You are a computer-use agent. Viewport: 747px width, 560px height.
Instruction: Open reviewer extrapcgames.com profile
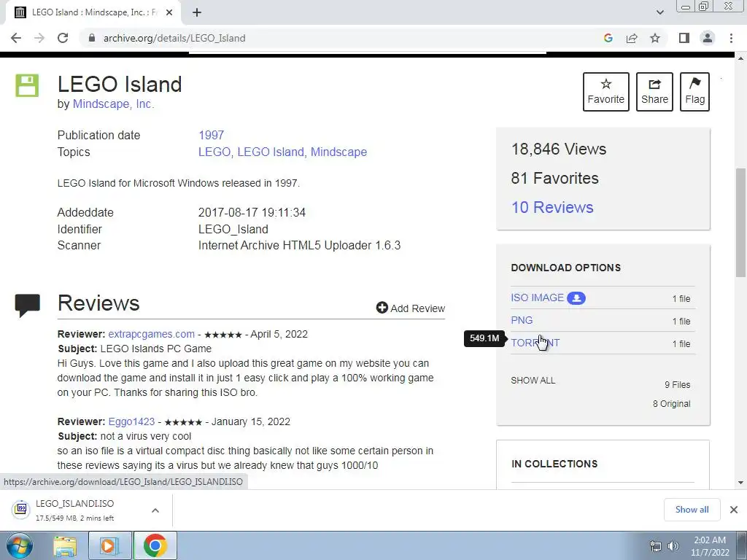coord(152,334)
